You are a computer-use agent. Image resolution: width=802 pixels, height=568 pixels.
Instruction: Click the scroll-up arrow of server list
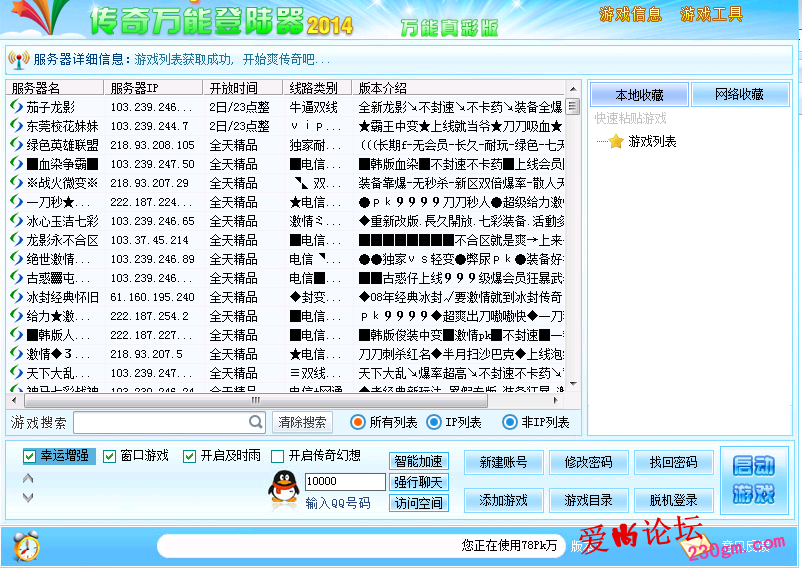(573, 88)
